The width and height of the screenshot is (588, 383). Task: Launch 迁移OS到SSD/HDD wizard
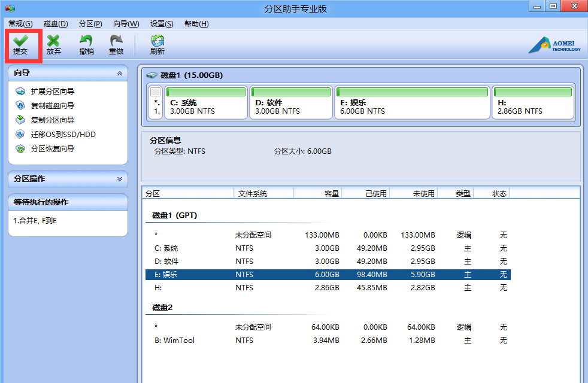click(x=63, y=134)
